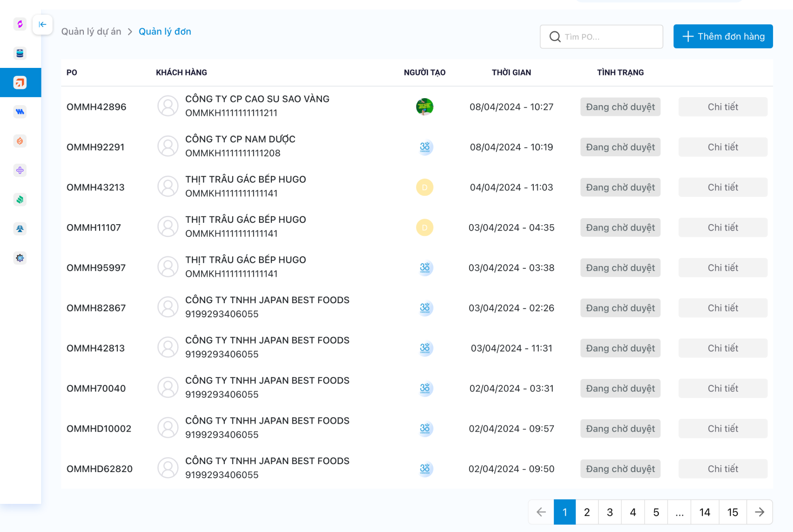Open the pine tree sidebar icon
793x532 pixels.
(20, 229)
